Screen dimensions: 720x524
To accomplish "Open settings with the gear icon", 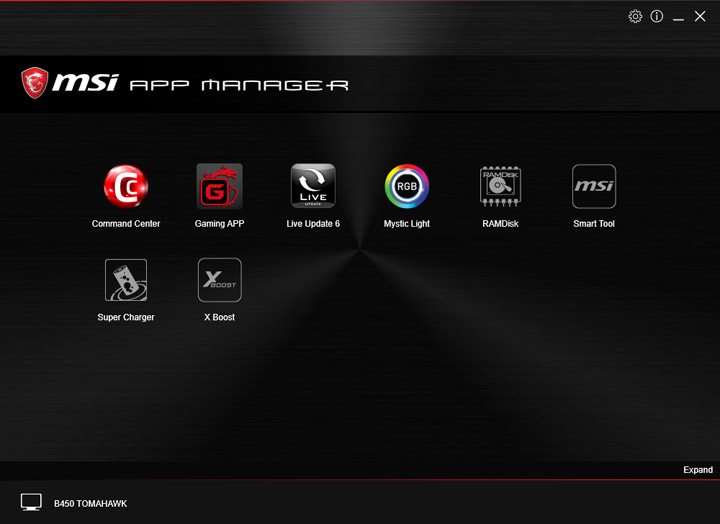I will point(635,17).
